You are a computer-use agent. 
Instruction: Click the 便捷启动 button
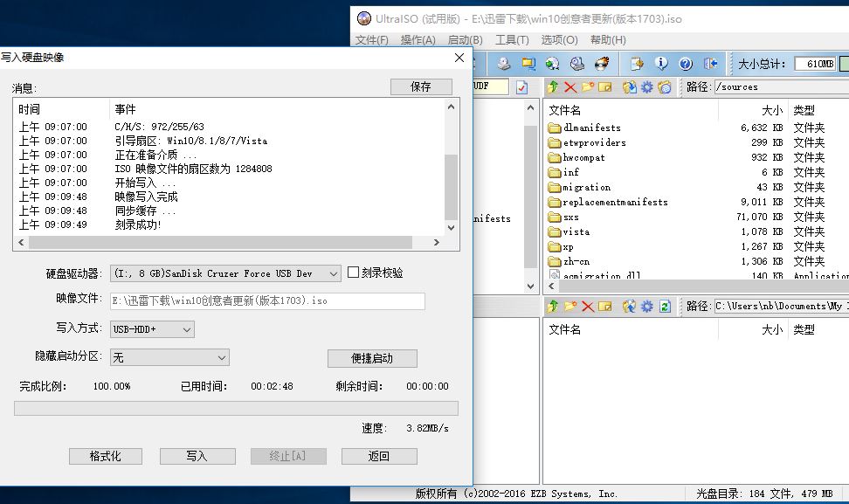point(372,358)
